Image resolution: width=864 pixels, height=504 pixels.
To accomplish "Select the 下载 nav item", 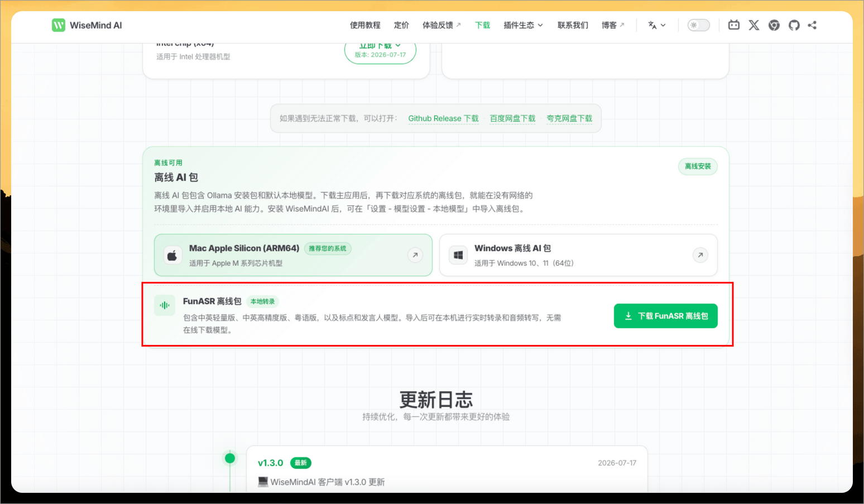I will [482, 25].
